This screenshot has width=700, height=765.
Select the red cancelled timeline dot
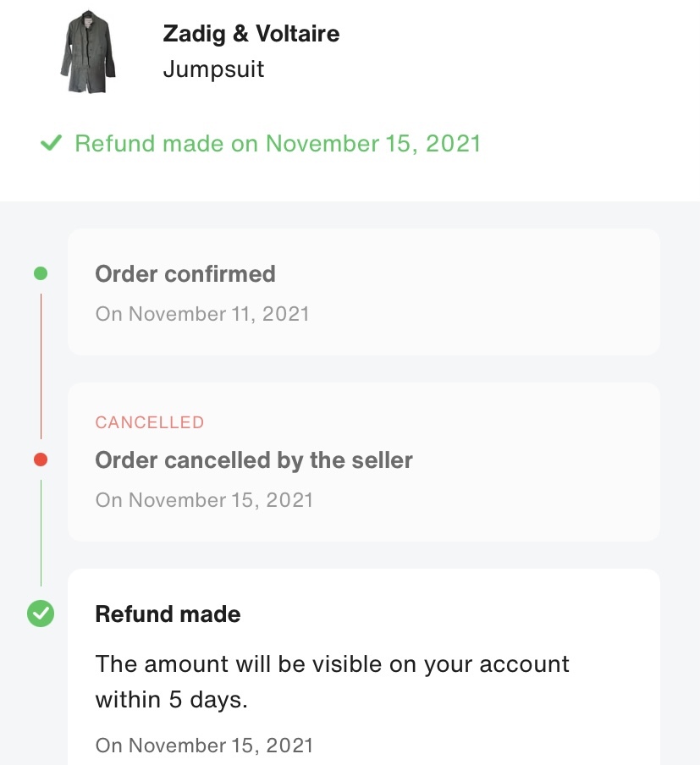click(x=41, y=460)
